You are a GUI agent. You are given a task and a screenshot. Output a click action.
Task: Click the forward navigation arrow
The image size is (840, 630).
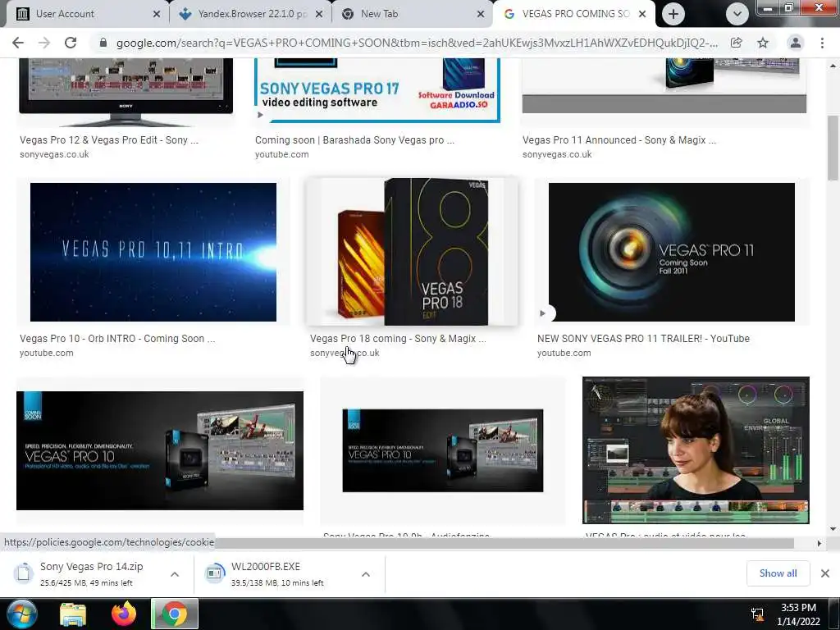click(x=44, y=43)
